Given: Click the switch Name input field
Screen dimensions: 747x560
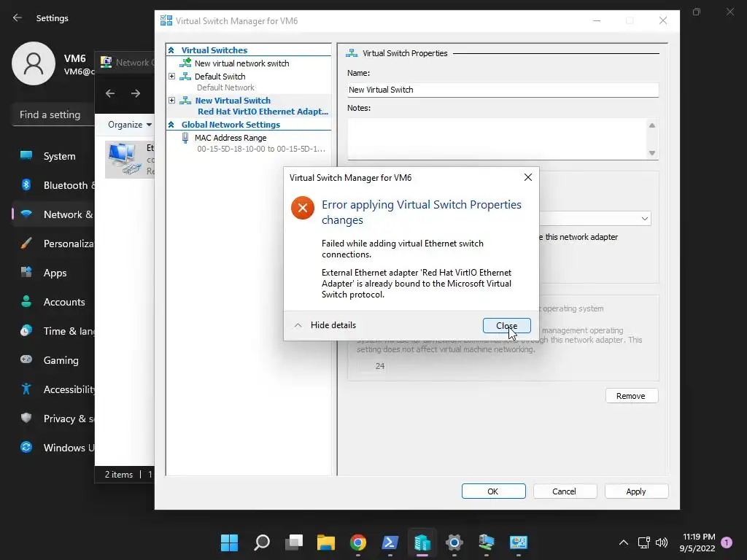Looking at the screenshot, I should coord(503,90).
